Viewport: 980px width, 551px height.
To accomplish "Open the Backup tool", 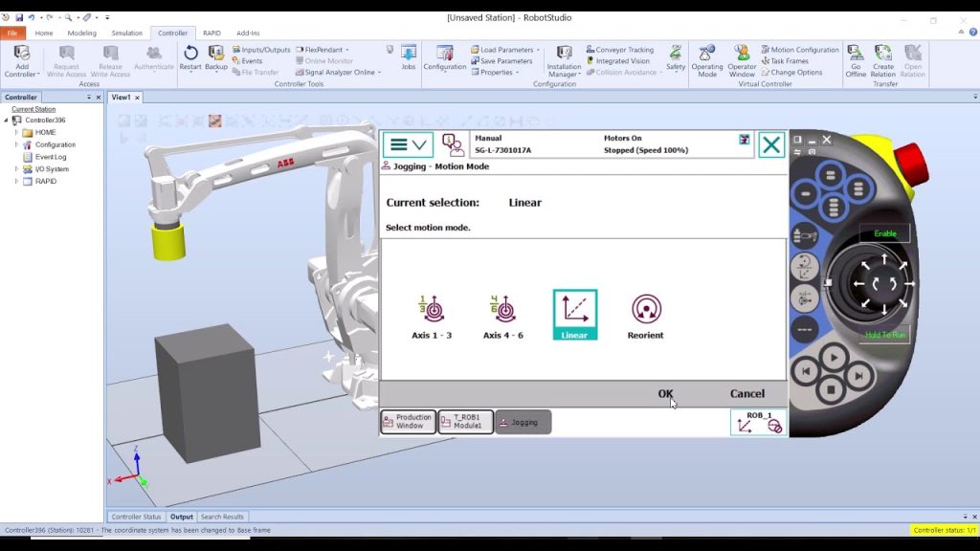I will [216, 58].
